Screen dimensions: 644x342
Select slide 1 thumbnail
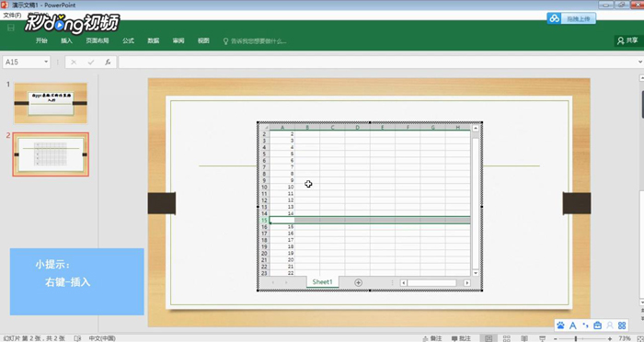[x=51, y=103]
